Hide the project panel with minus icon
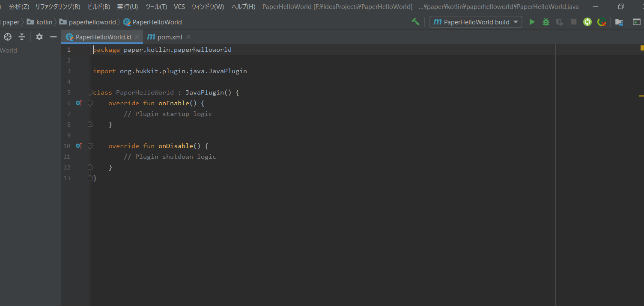This screenshot has height=306, width=644. pyautogui.click(x=54, y=37)
